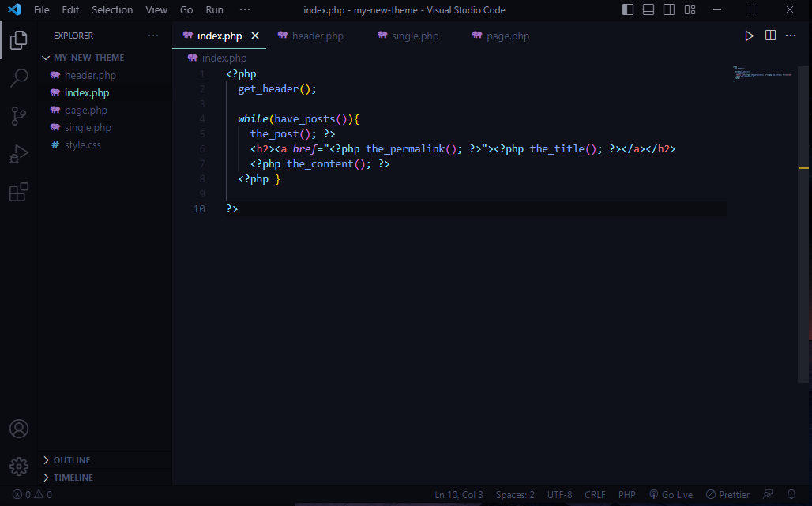Click the while(have_posts()) statement text
Screen dimensions: 812x506
(299, 119)
